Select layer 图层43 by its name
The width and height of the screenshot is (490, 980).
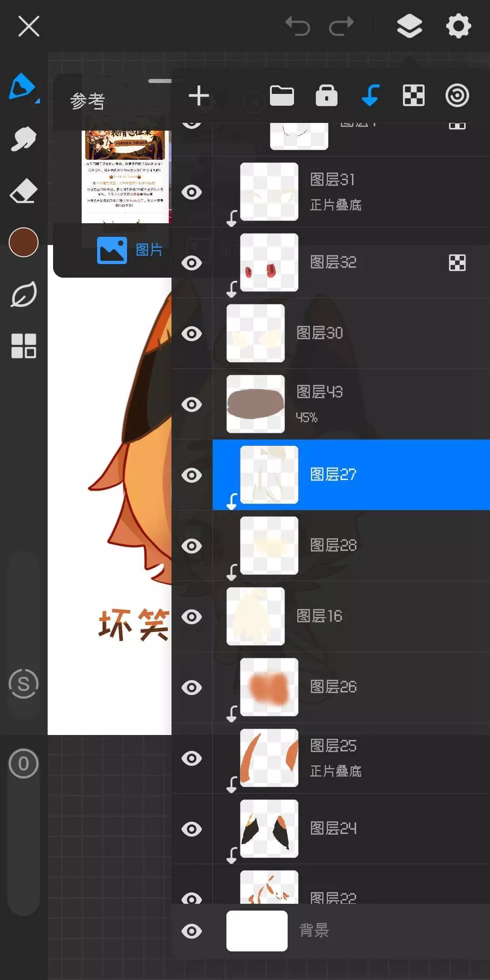319,392
